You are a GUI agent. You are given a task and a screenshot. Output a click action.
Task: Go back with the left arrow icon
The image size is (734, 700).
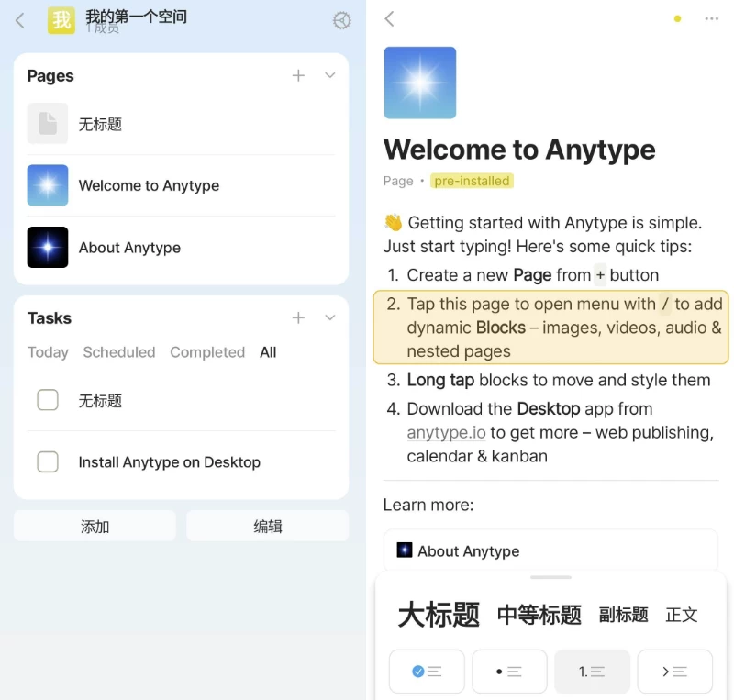(20, 19)
